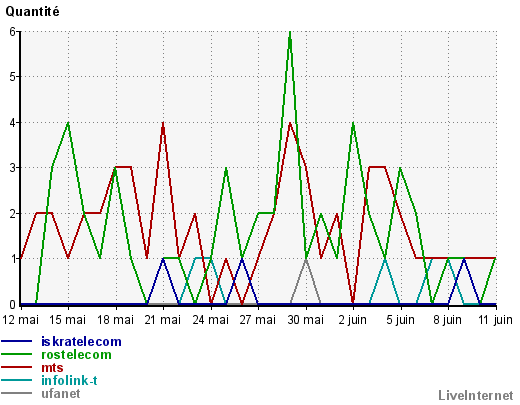Click the gray ufanet peak near 30 mai
The width and height of the screenshot is (520, 405).
(306, 259)
